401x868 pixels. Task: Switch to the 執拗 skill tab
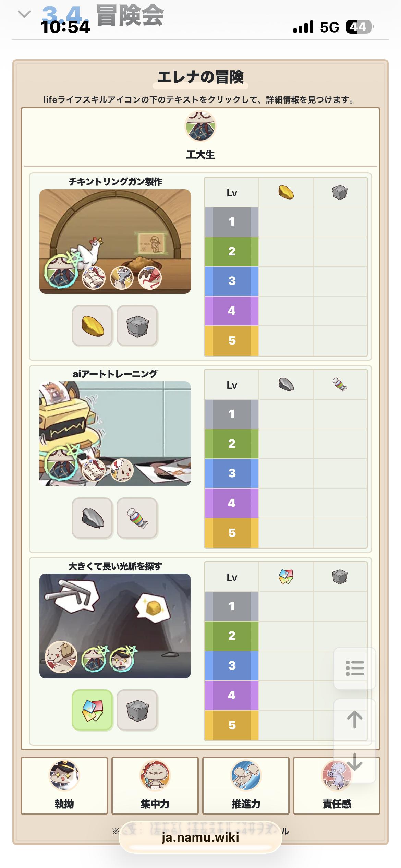coord(64,785)
